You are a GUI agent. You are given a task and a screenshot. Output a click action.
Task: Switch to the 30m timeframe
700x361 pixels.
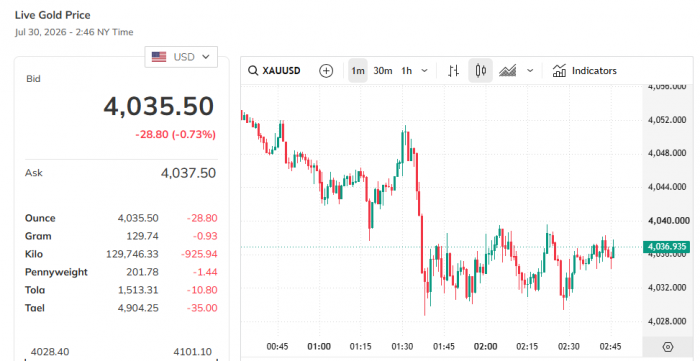pyautogui.click(x=383, y=71)
